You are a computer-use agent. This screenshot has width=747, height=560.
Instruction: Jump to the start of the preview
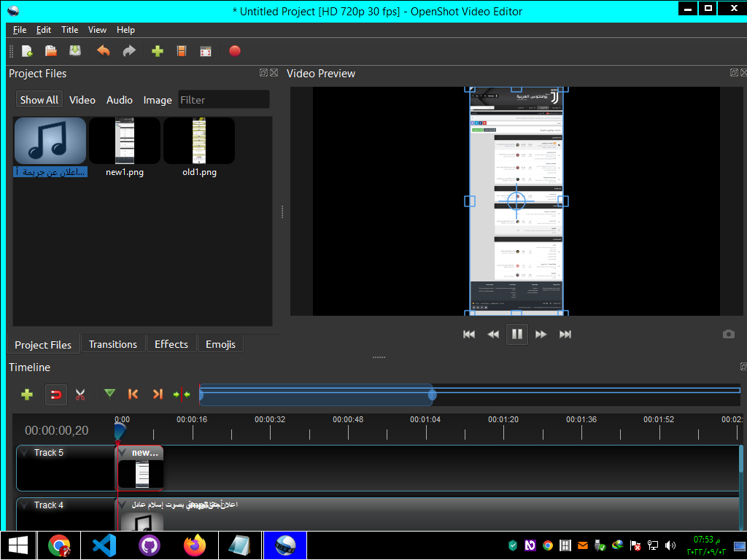pyautogui.click(x=469, y=334)
